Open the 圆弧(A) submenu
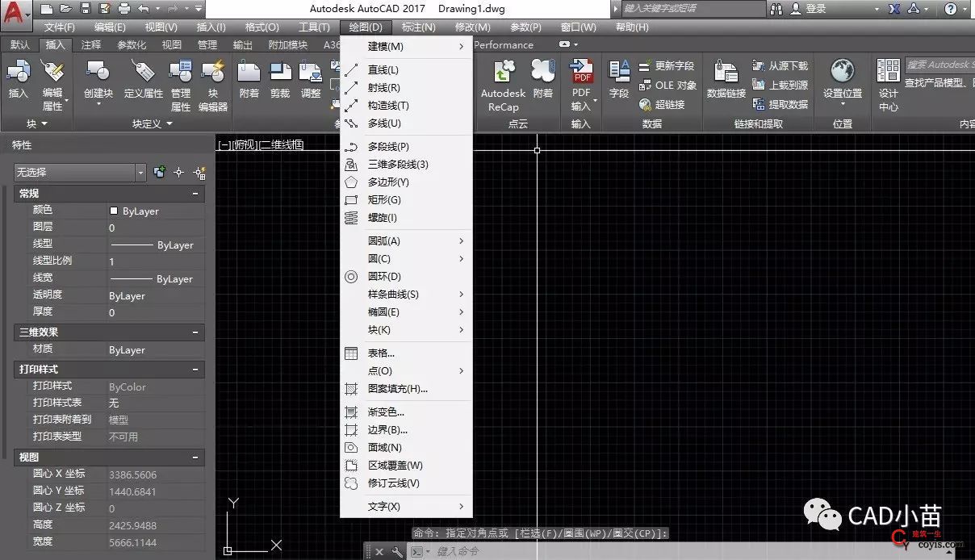975x560 pixels. (x=406, y=241)
